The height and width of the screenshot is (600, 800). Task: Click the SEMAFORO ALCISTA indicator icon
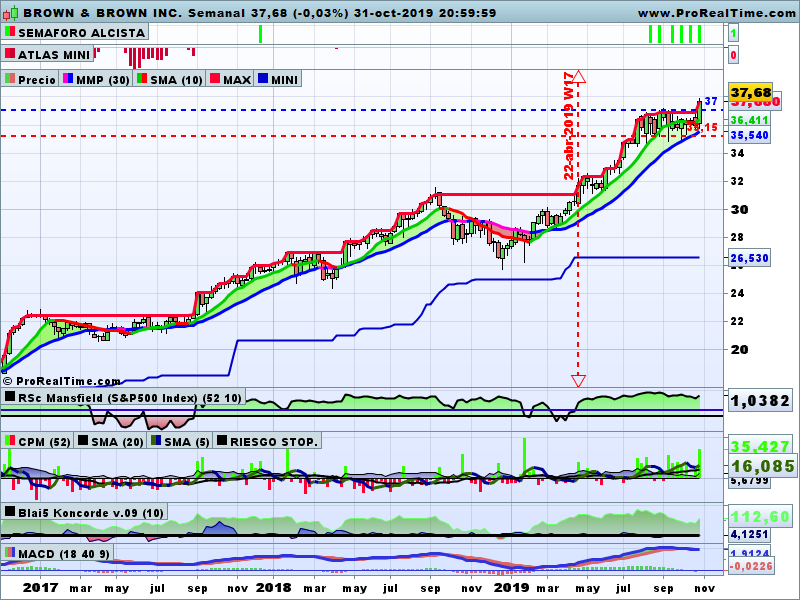pos(10,32)
